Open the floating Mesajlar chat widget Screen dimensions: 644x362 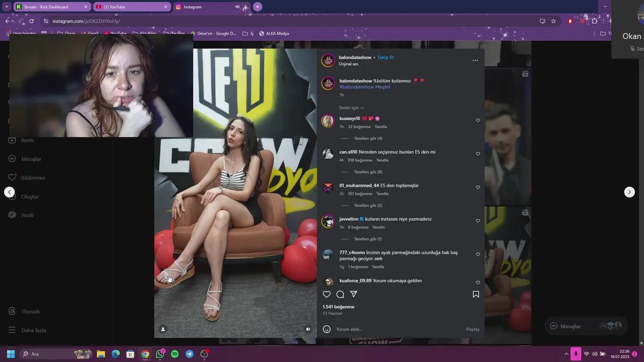(x=586, y=326)
